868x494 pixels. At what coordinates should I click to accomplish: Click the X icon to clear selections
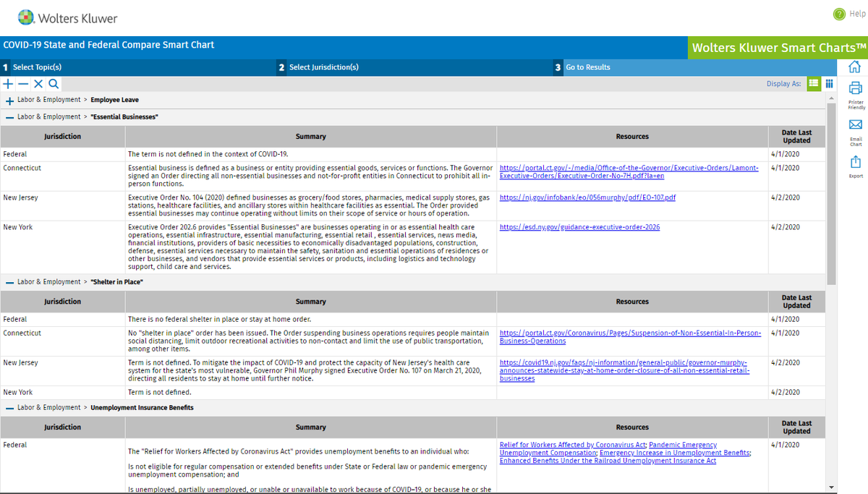coord(38,83)
